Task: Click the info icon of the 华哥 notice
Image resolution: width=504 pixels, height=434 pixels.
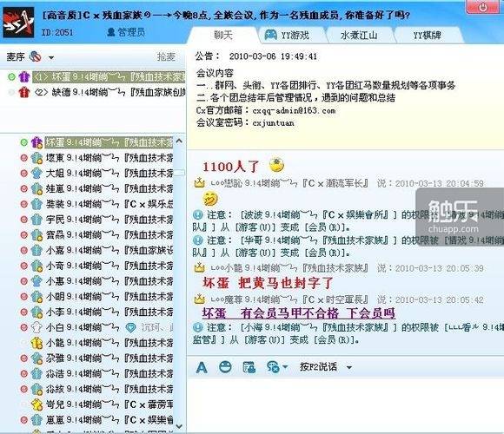Action: coord(197,240)
